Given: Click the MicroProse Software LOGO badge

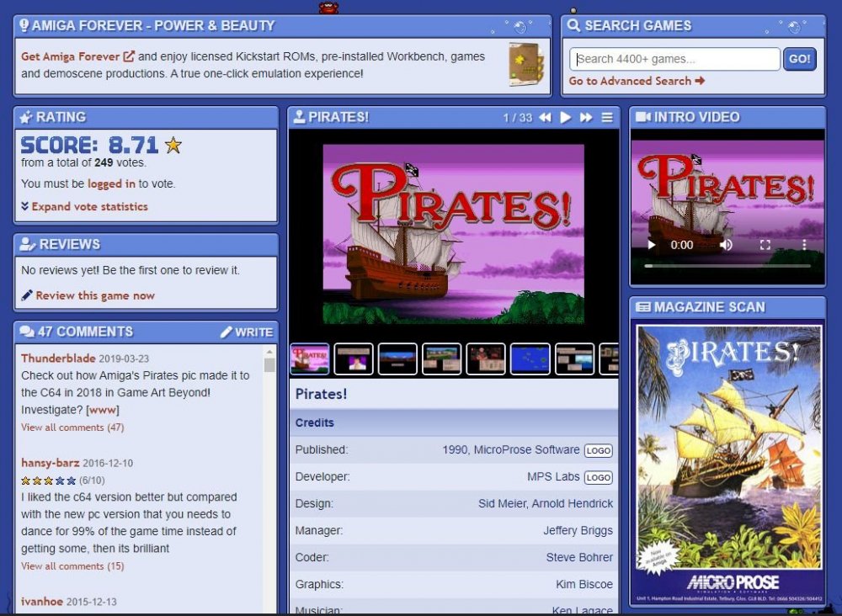Looking at the screenshot, I should point(599,451).
